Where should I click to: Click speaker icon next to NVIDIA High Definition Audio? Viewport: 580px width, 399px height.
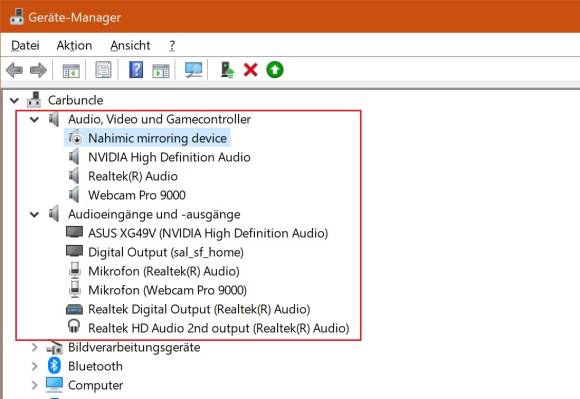click(74, 157)
